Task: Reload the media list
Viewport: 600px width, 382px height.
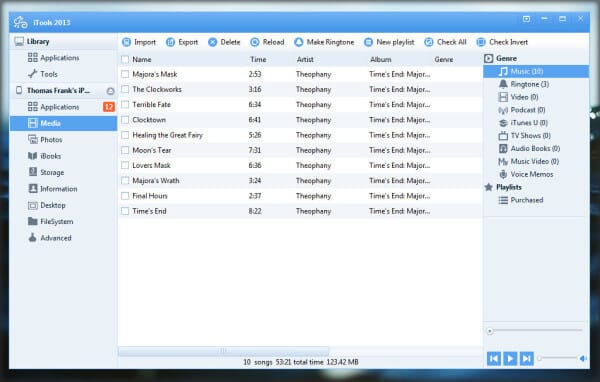Action: [267, 42]
